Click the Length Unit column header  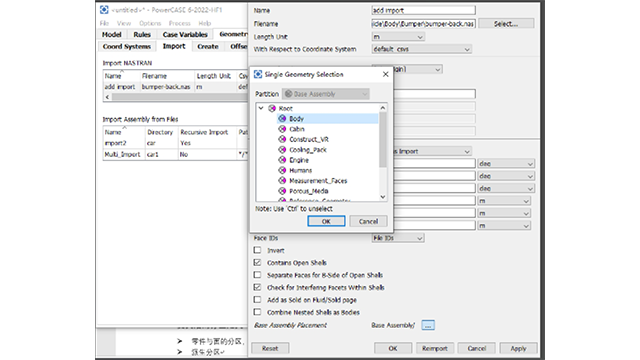pyautogui.click(x=216, y=76)
